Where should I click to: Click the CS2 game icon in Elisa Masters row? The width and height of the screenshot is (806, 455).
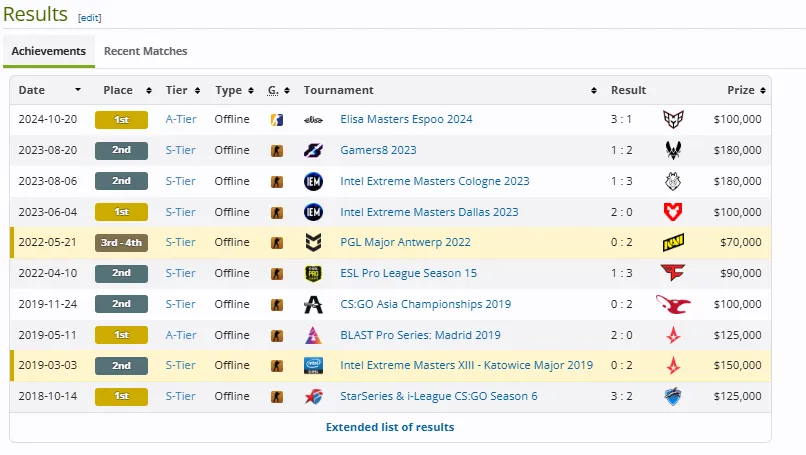coord(277,120)
